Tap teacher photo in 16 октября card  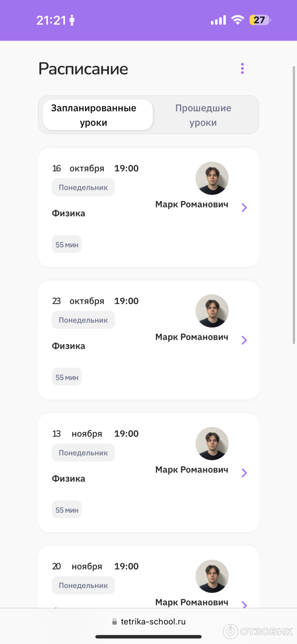point(212,178)
